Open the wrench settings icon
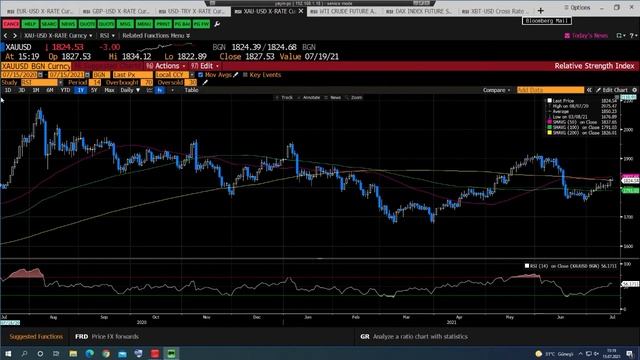The height and width of the screenshot is (360, 640). [217, 24]
